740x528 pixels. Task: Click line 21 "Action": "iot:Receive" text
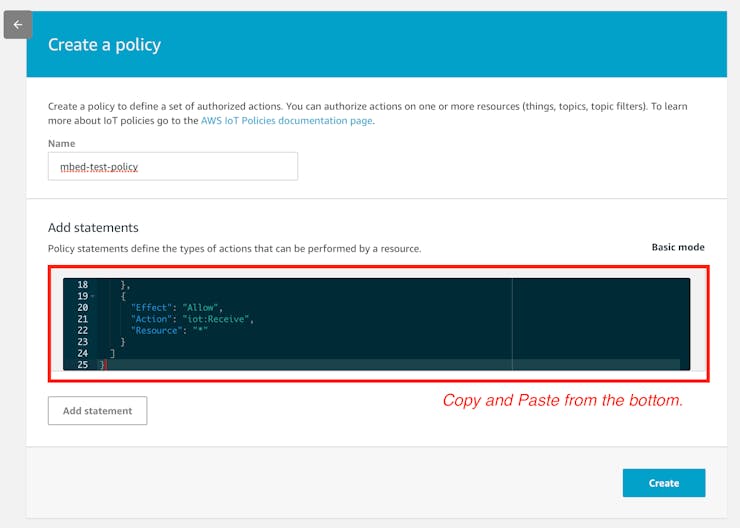pyautogui.click(x=193, y=319)
